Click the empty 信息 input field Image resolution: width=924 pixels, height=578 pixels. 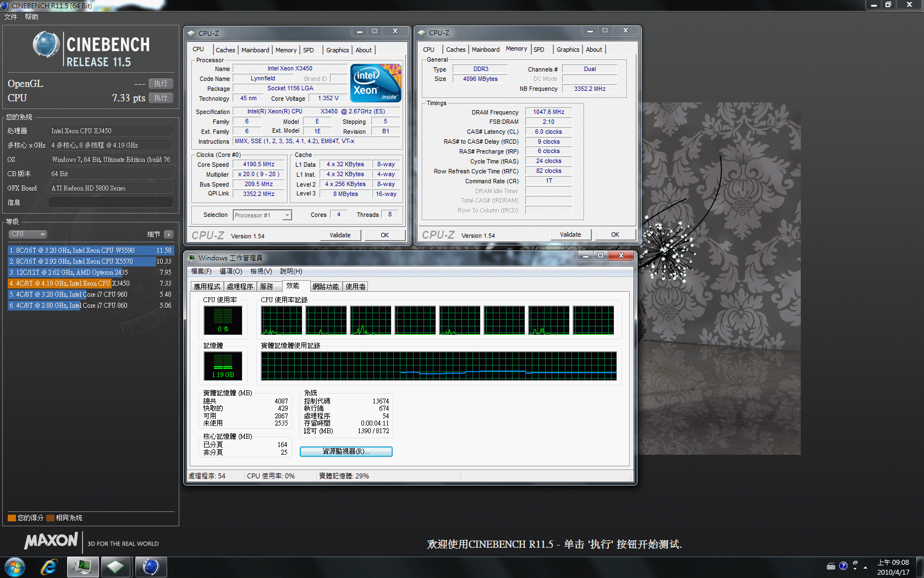(x=111, y=203)
